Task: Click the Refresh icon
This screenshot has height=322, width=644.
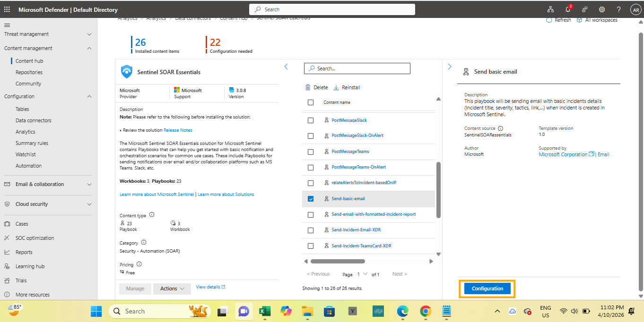Action: [549, 20]
